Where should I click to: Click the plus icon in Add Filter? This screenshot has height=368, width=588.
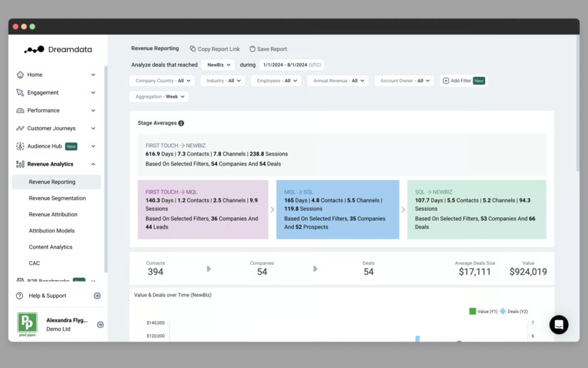446,80
